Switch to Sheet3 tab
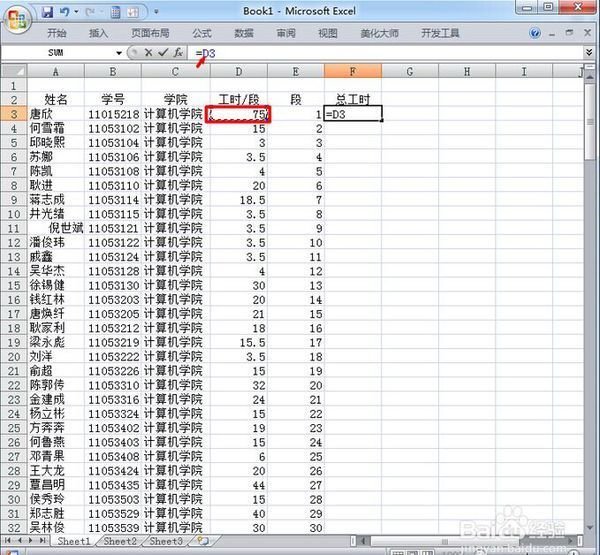 point(166,541)
